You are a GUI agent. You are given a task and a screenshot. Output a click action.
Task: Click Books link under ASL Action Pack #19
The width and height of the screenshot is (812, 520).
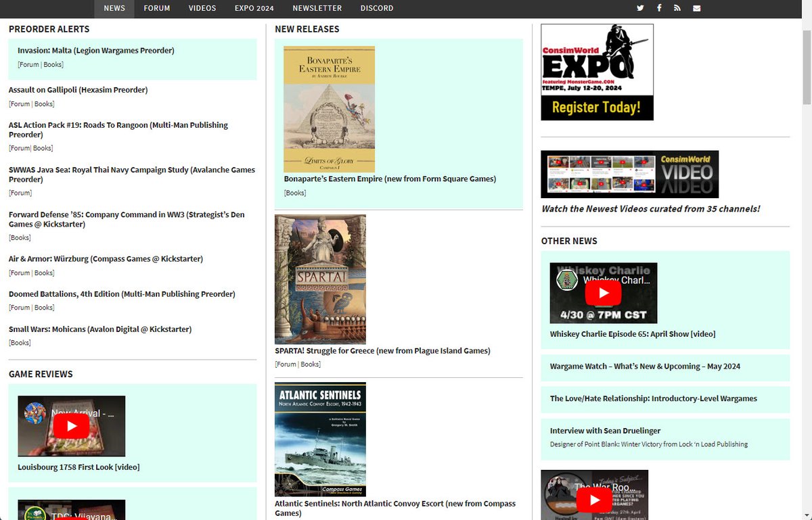[43, 149]
